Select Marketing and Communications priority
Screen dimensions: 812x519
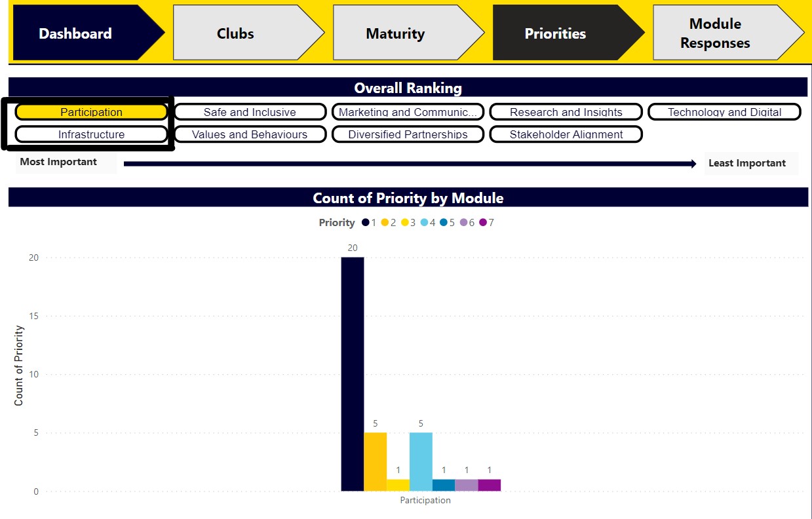point(408,112)
